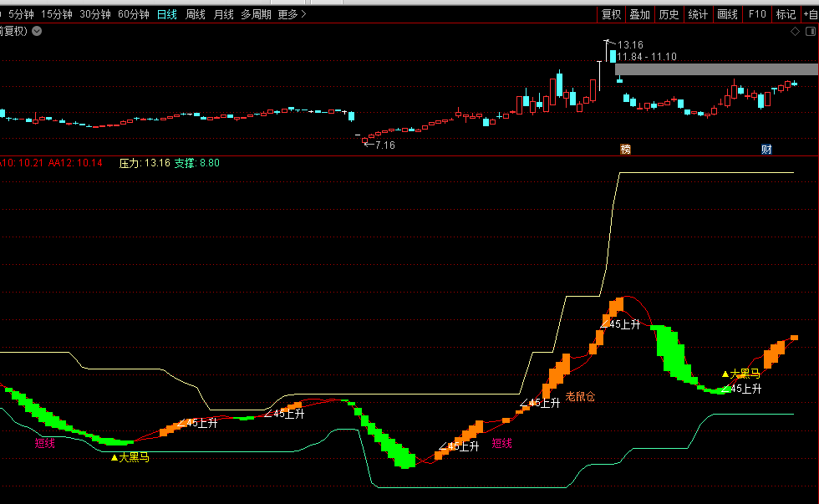The width and height of the screenshot is (819, 504).
Task: Click the 老鼠仓 signal label
Action: (580, 395)
